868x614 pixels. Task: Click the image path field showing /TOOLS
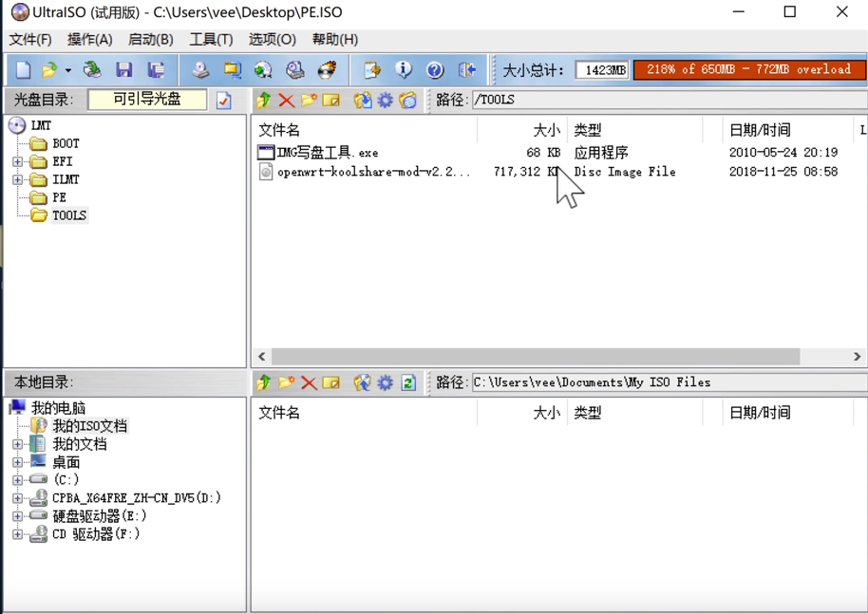[670, 100]
